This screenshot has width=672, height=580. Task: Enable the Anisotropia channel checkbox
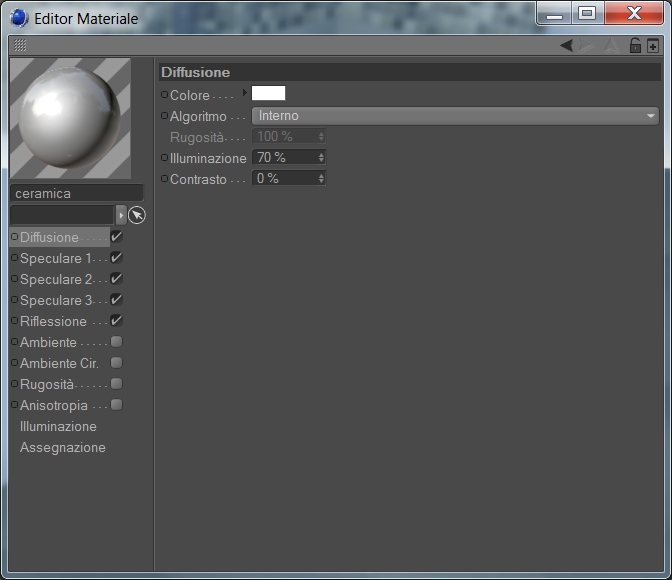tap(116, 405)
